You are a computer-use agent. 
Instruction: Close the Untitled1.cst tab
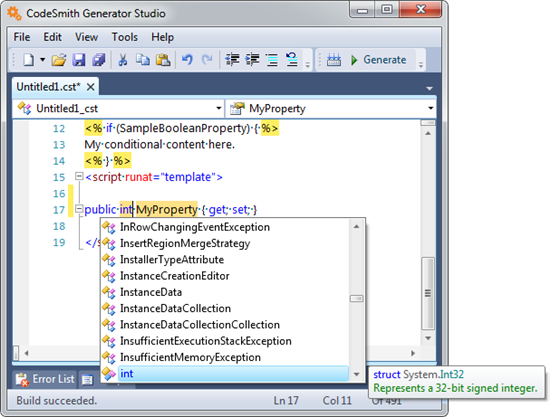tap(90, 87)
